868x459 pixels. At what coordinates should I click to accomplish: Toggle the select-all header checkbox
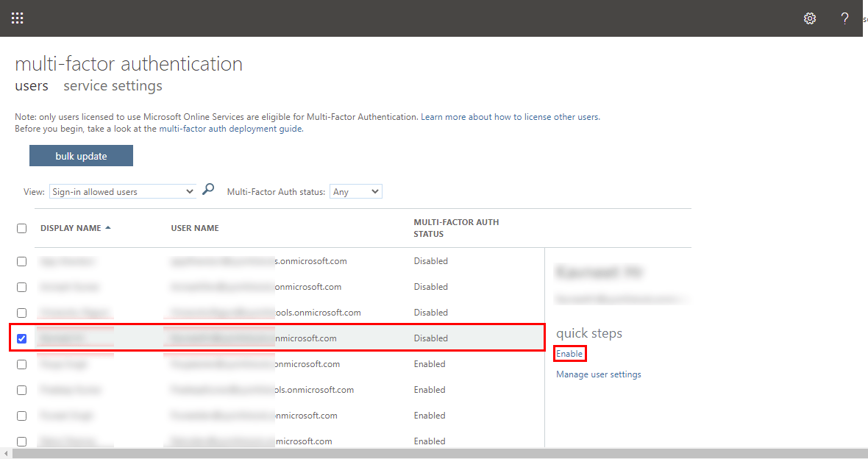click(21, 228)
